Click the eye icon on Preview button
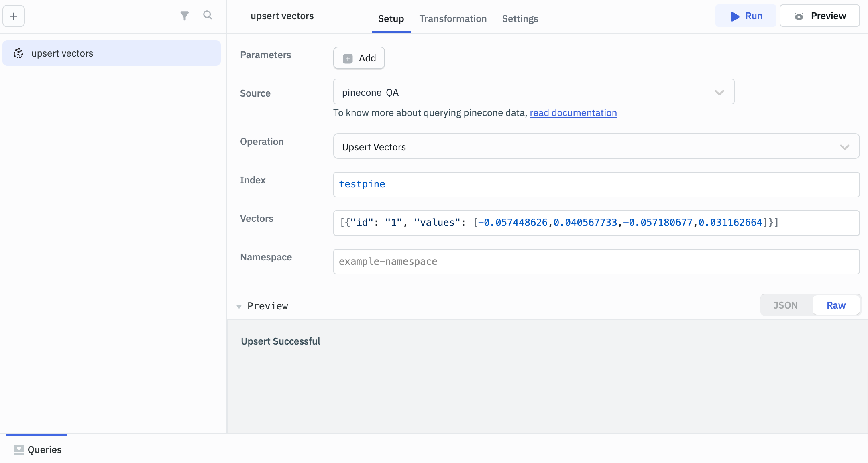The height and width of the screenshot is (463, 868). coord(799,16)
